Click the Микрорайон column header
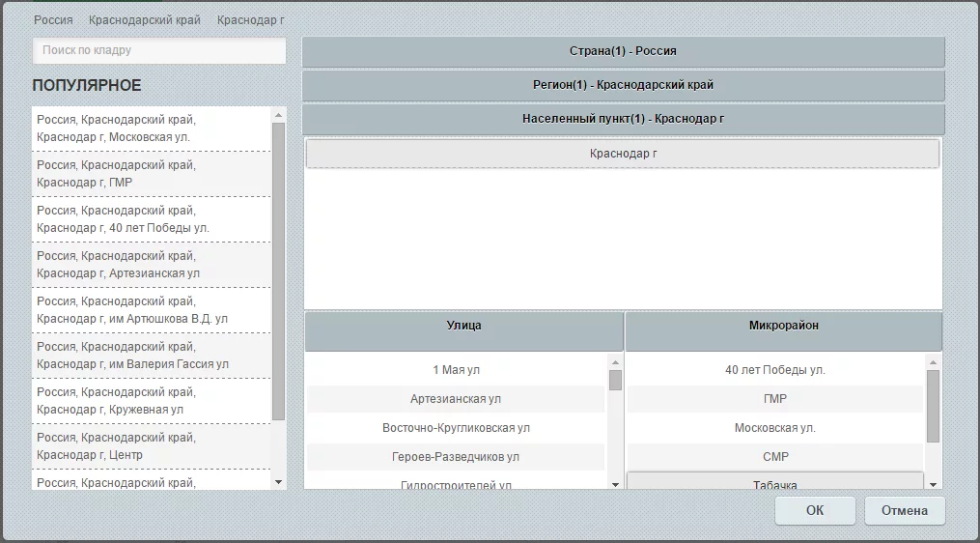Image resolution: width=980 pixels, height=543 pixels. [783, 327]
